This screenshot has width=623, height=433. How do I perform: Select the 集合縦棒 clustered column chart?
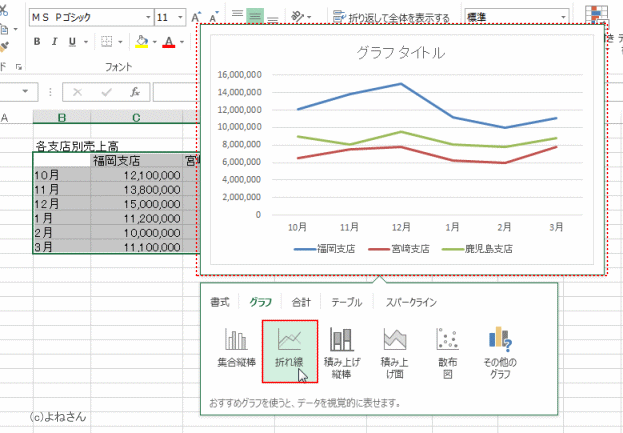coord(234,349)
